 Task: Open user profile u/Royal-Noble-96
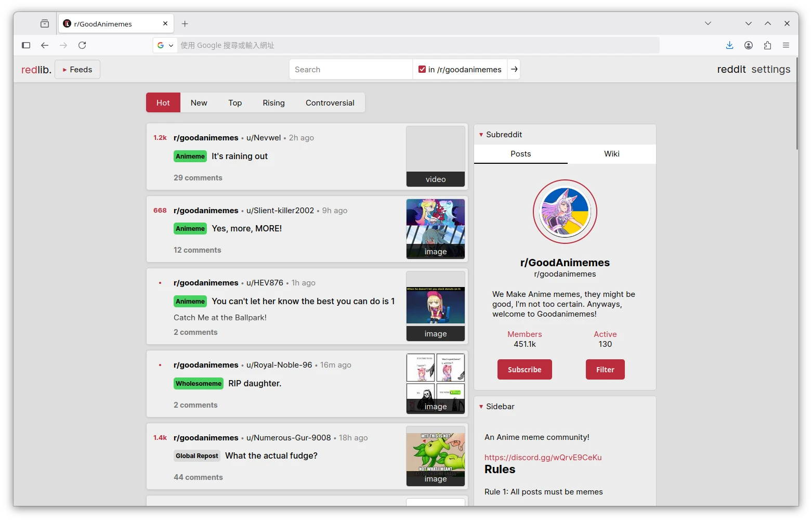279,365
